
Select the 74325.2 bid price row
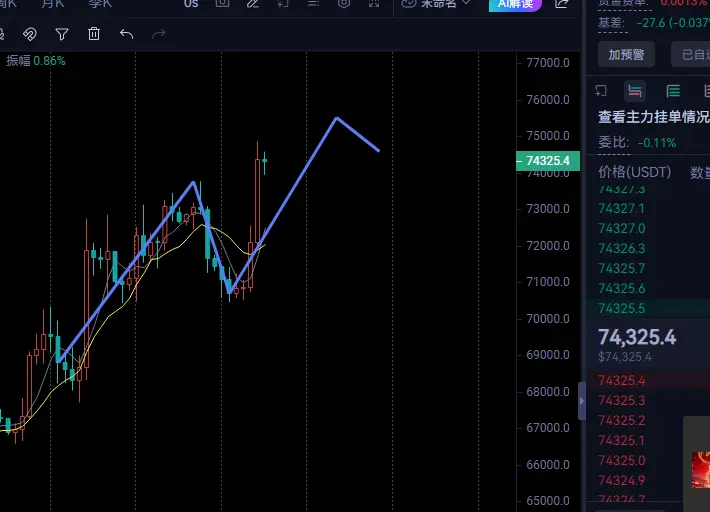pos(621,421)
